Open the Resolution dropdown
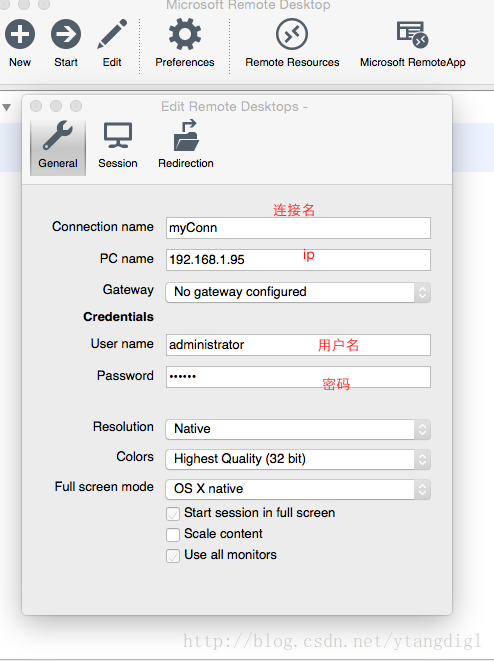Screen dimensions: 494x661 coord(298,429)
